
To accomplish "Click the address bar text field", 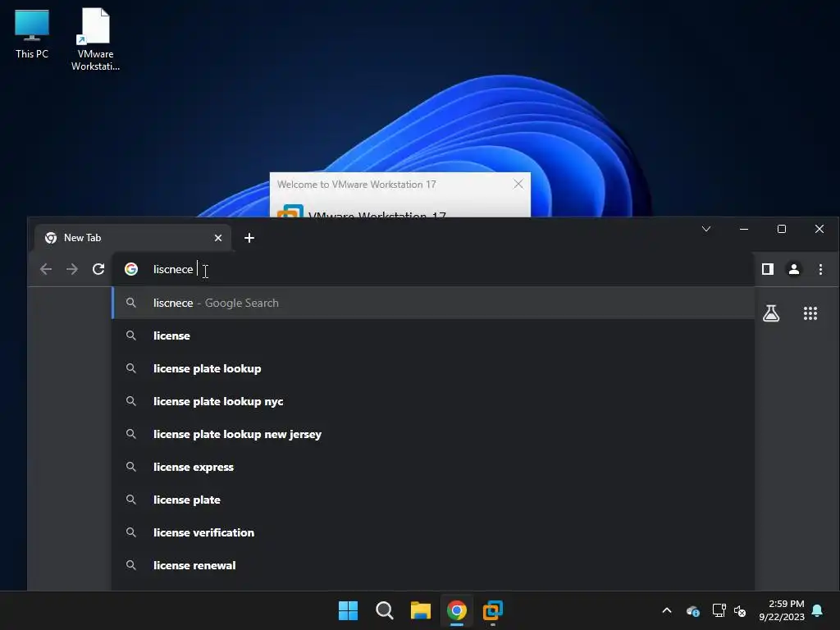I will (x=433, y=269).
